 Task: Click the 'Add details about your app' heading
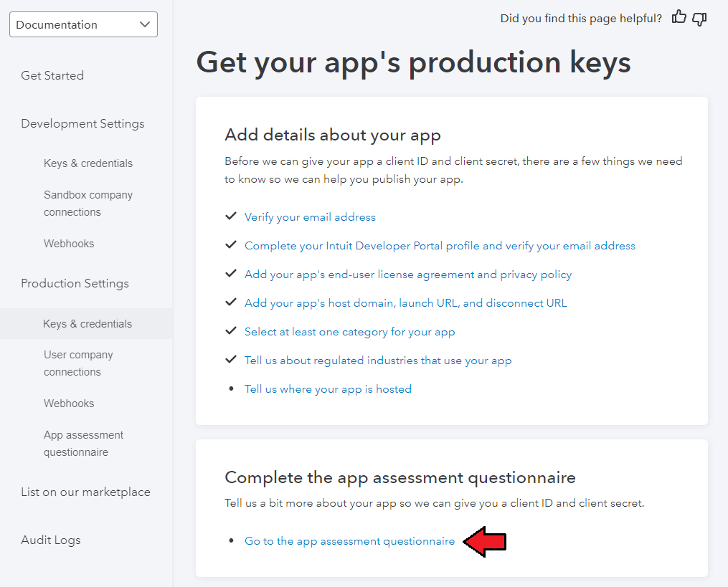click(332, 135)
